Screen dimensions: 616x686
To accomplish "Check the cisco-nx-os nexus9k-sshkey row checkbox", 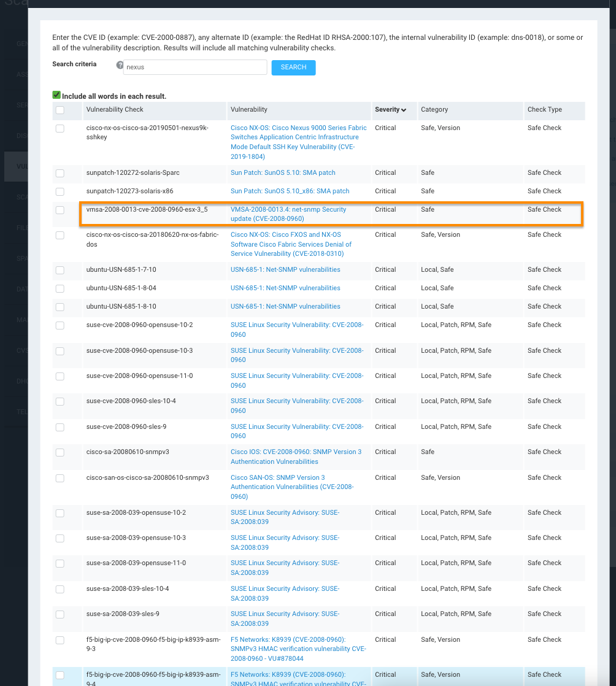I will tap(60, 129).
